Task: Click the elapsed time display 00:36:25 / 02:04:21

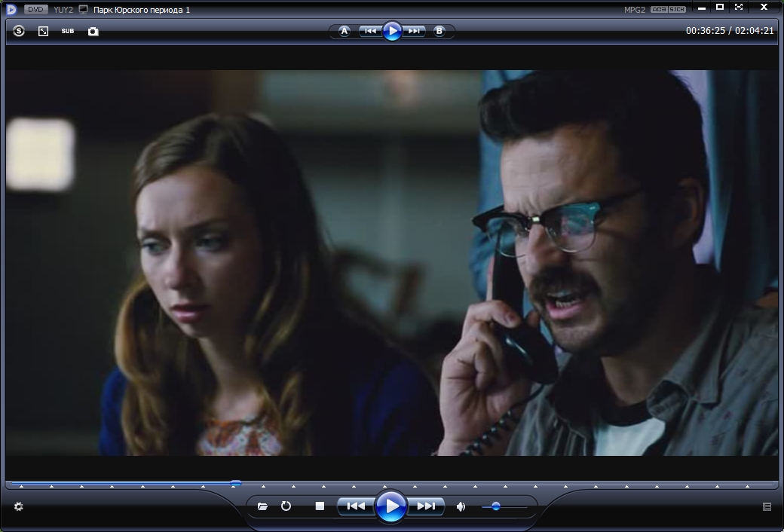Action: [x=730, y=30]
